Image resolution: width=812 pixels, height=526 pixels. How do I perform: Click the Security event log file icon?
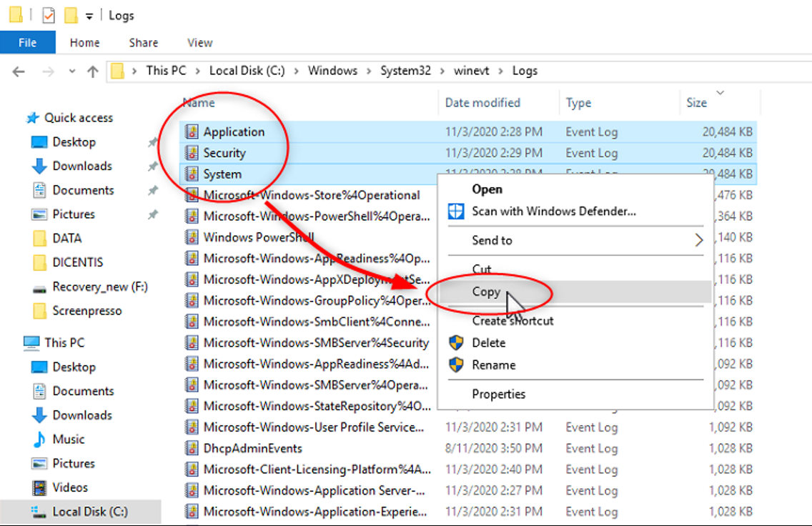click(192, 153)
